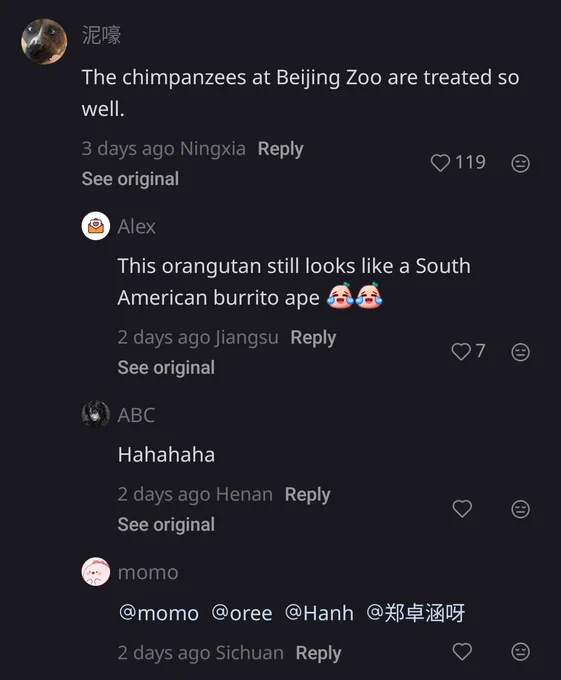Open the @Hanh mention

[x=319, y=613]
